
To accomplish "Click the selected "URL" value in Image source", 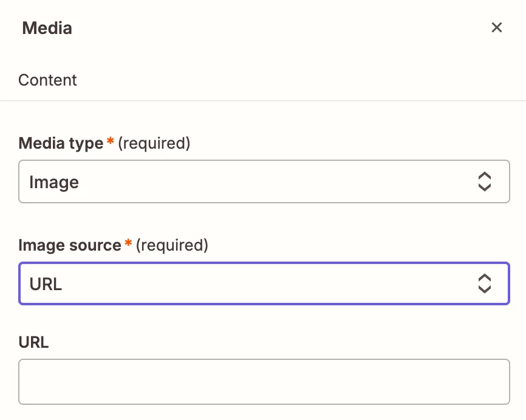I will 46,284.
